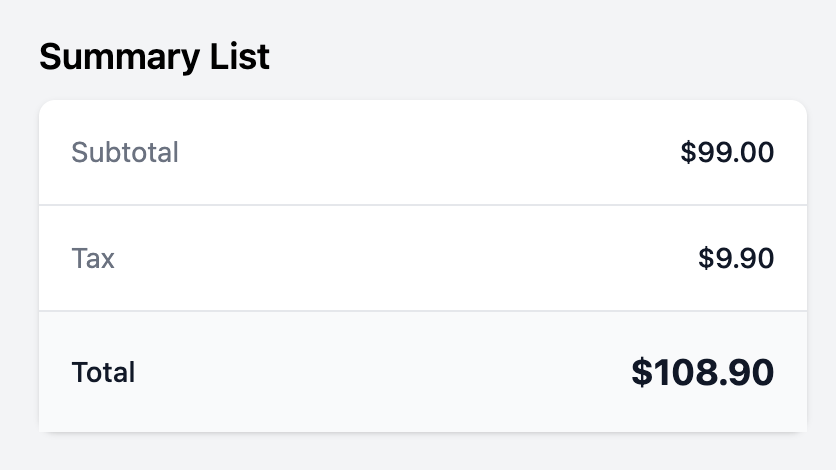Screen dimensions: 836x470
Task: Click the gray background below the card
Action: tap(418, 453)
